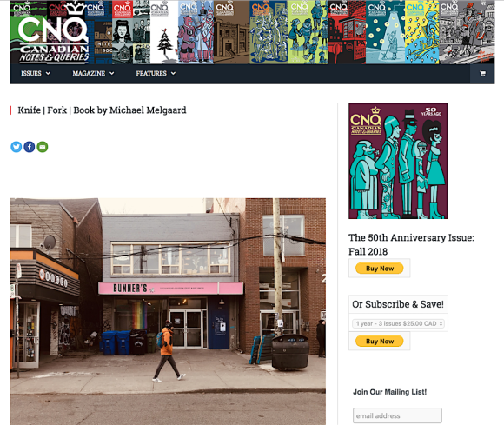This screenshot has width=504, height=425.
Task: Expand the Features menu
Action: pyautogui.click(x=156, y=74)
